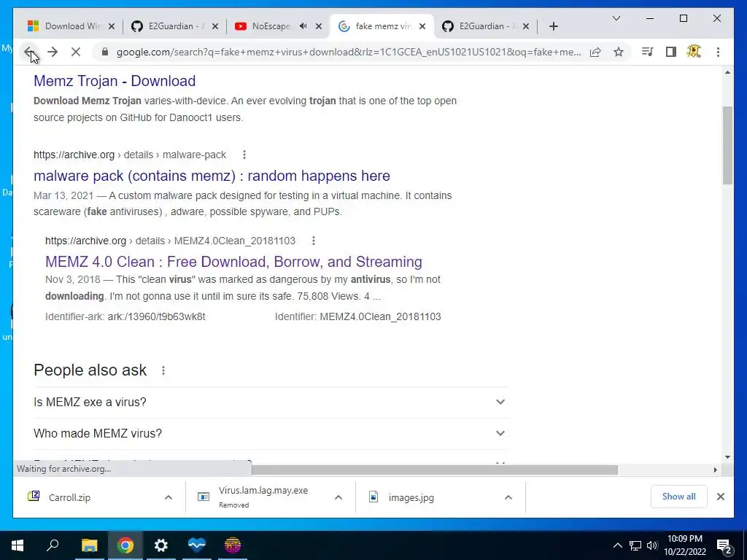Open options for archive.org malware-pack result
This screenshot has width=747, height=560.
pos(244,155)
